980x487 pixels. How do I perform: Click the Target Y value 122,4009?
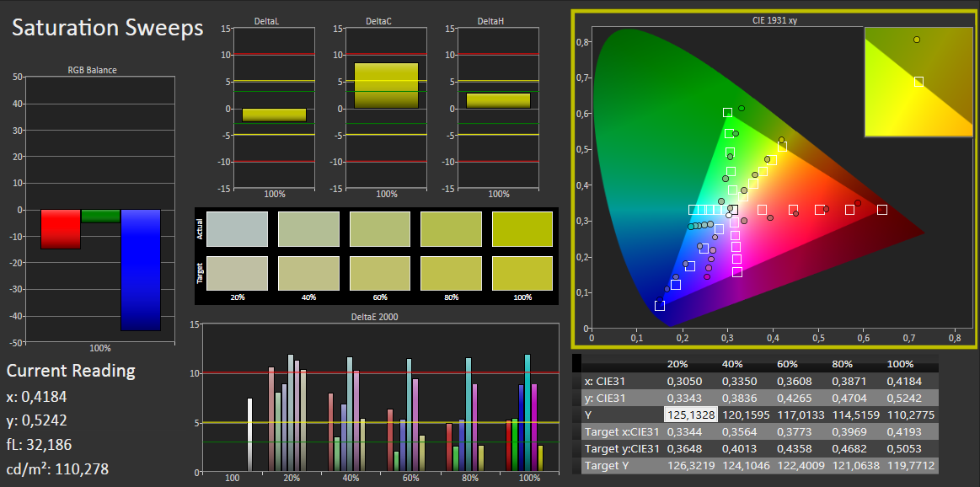pyautogui.click(x=801, y=465)
